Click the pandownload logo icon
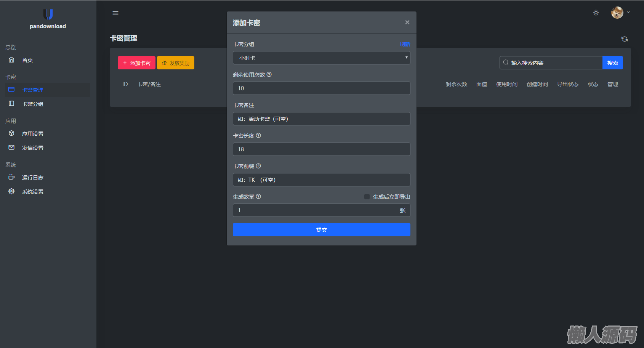This screenshot has height=348, width=644. pos(48,14)
